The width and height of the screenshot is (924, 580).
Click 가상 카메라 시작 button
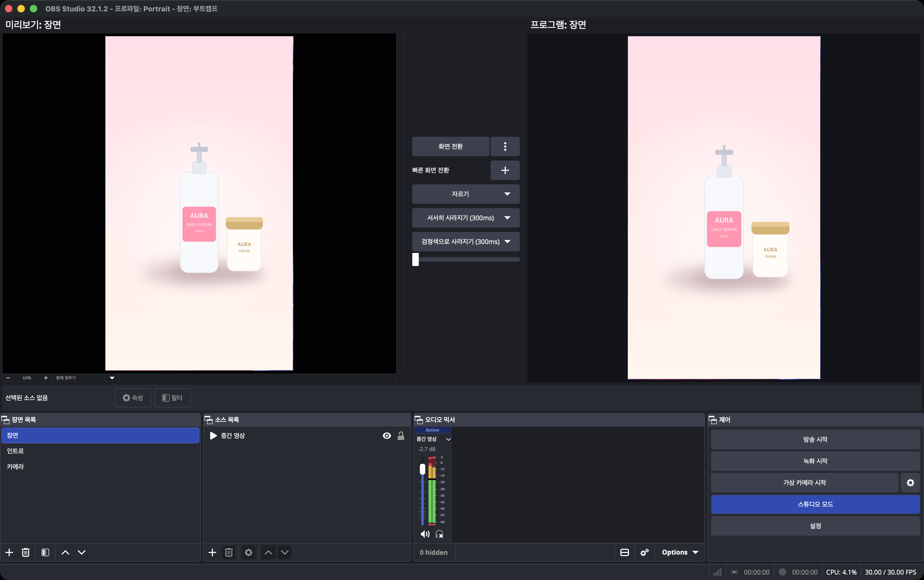[804, 482]
